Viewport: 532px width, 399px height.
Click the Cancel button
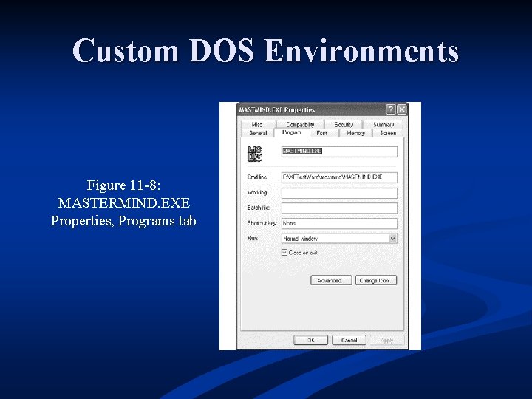349,340
